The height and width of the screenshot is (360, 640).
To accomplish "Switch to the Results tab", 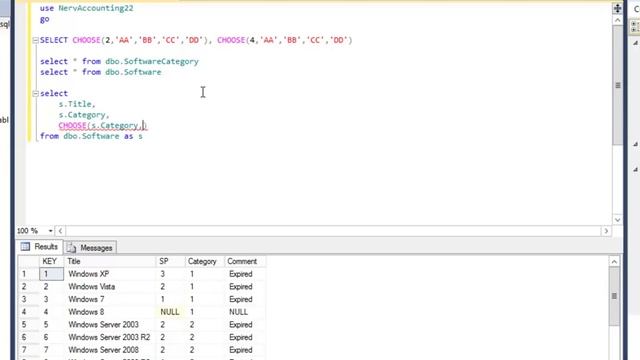I will (x=40, y=247).
